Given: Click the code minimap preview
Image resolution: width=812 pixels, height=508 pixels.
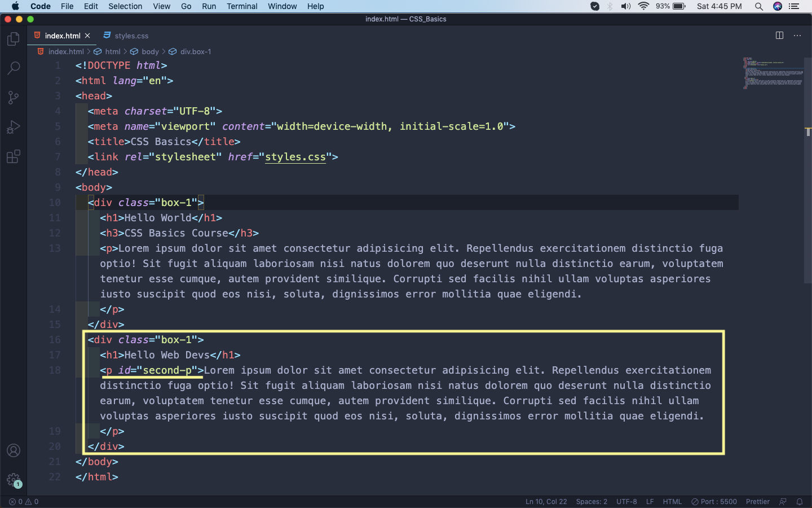Looking at the screenshot, I should pos(773,73).
